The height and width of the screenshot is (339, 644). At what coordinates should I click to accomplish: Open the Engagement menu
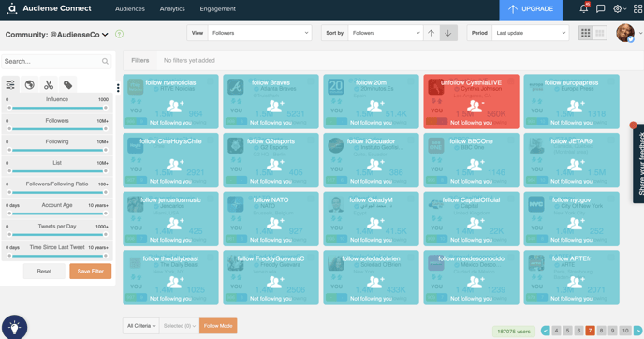[218, 9]
